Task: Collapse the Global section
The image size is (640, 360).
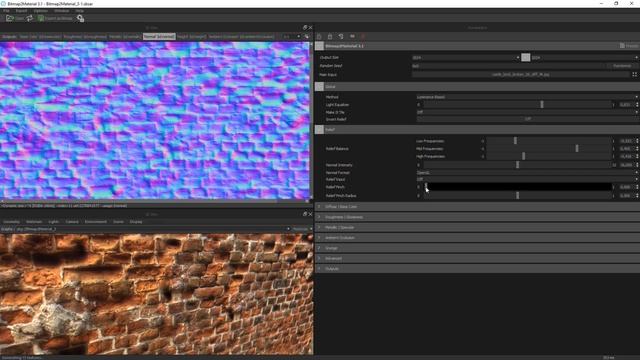Action: pyautogui.click(x=319, y=87)
